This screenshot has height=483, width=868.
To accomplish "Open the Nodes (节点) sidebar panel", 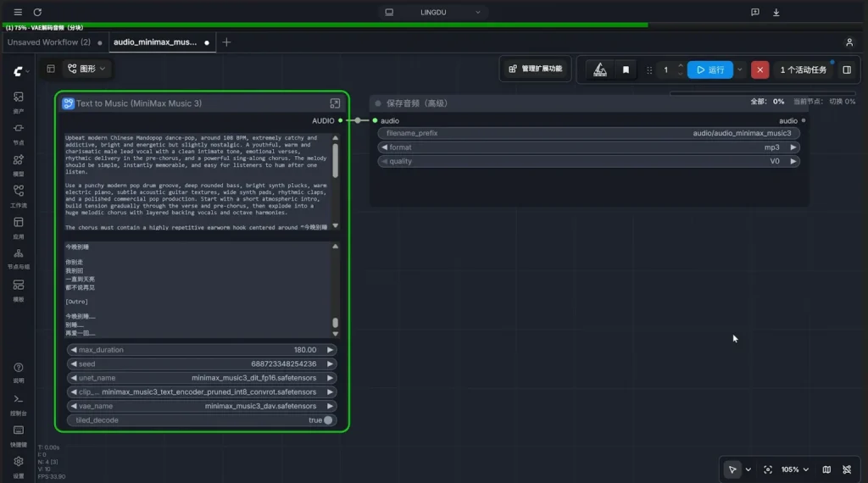I will (19, 133).
